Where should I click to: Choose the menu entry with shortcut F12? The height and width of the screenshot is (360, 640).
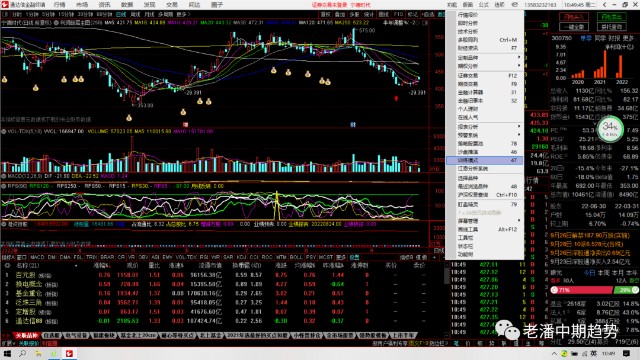click(485, 76)
